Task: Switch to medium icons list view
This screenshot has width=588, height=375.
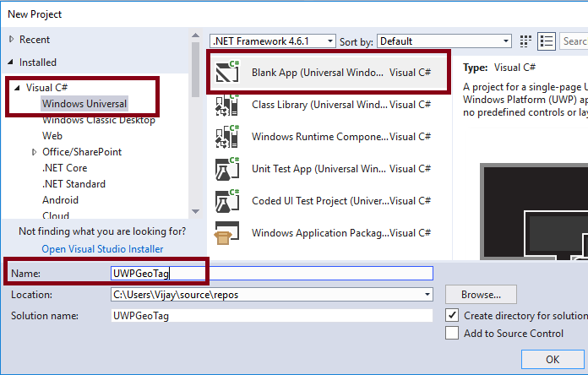Action: coord(547,41)
